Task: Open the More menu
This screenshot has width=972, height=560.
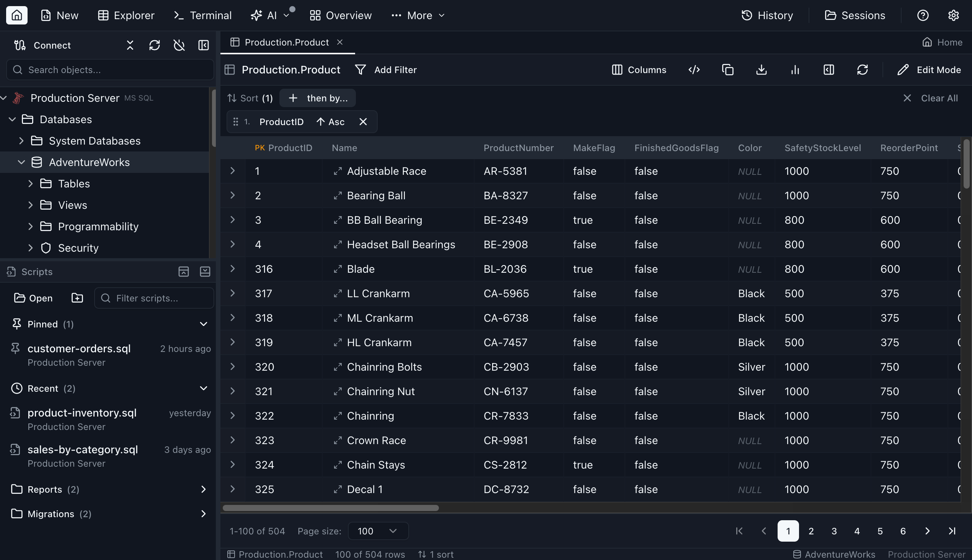Action: click(418, 15)
